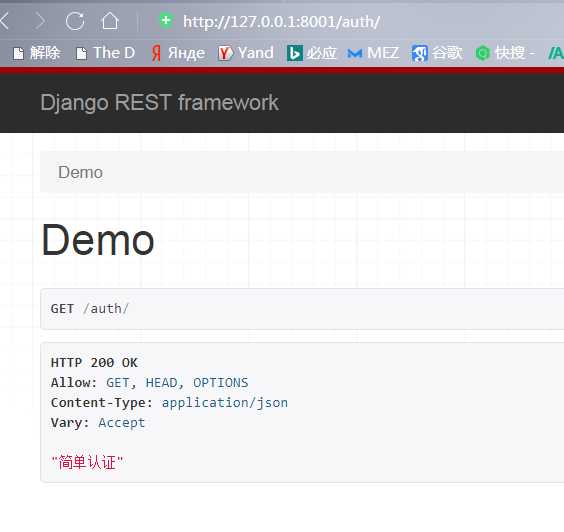Click the "简单认证" response string
564x532 pixels.
87,462
